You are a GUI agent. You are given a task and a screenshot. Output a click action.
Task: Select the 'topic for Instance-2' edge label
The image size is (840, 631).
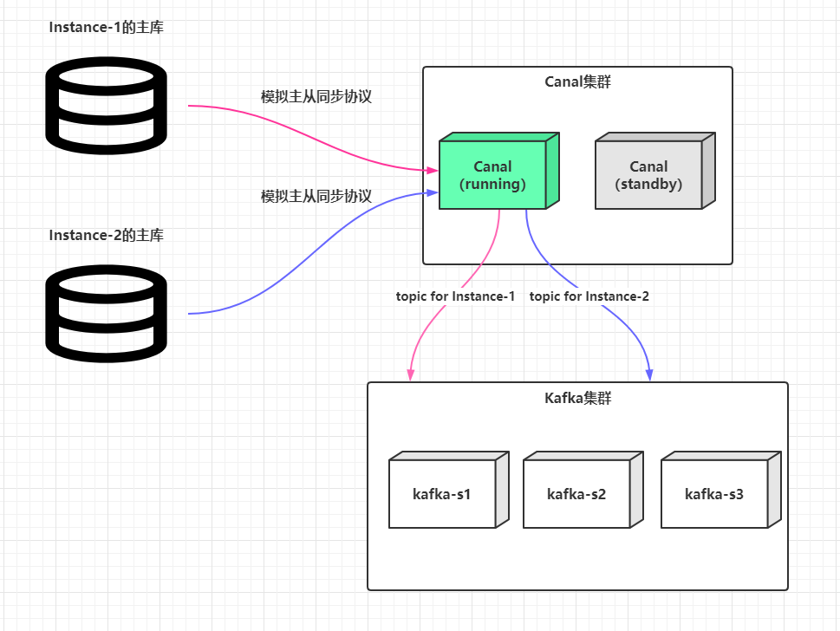[589, 296]
